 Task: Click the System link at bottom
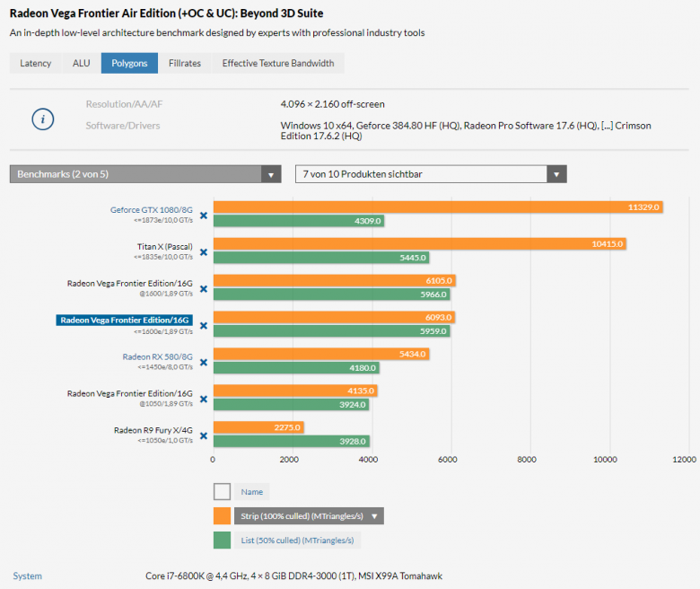[x=27, y=576]
